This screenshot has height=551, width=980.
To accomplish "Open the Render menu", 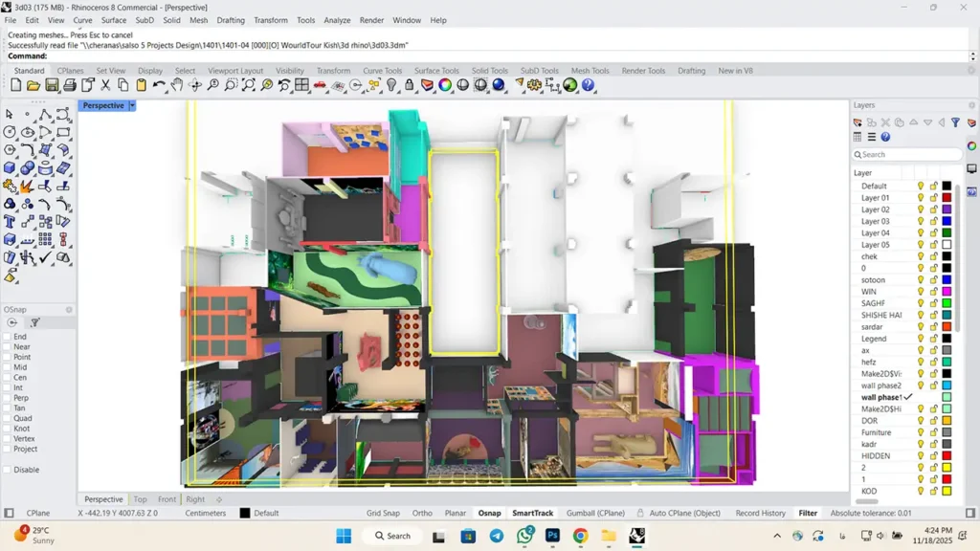I will click(373, 20).
